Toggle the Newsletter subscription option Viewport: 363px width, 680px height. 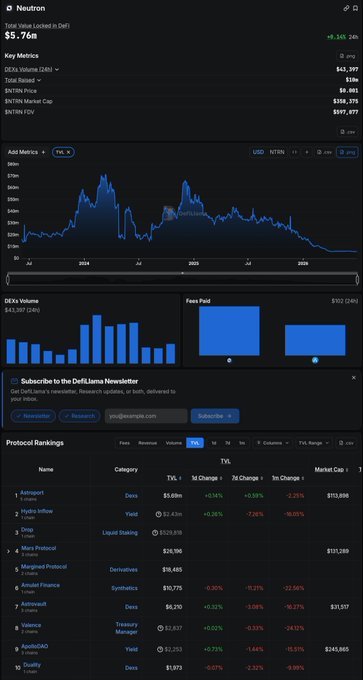coord(33,416)
